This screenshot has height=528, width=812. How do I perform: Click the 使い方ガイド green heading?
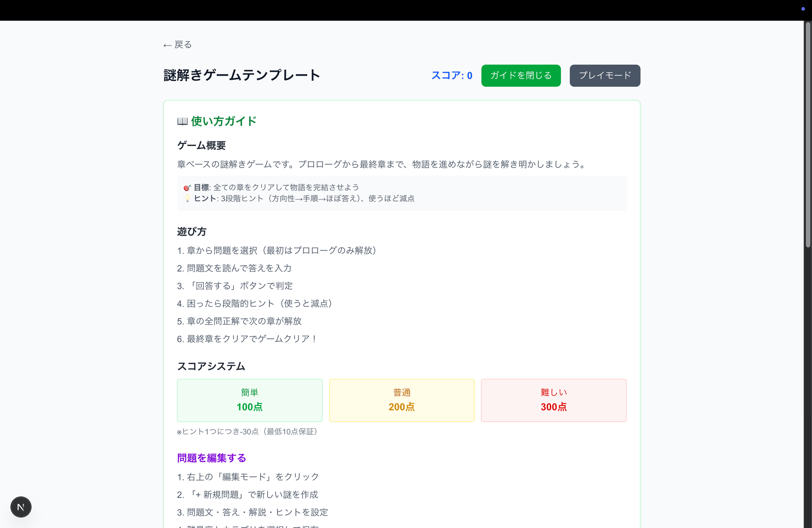click(224, 121)
